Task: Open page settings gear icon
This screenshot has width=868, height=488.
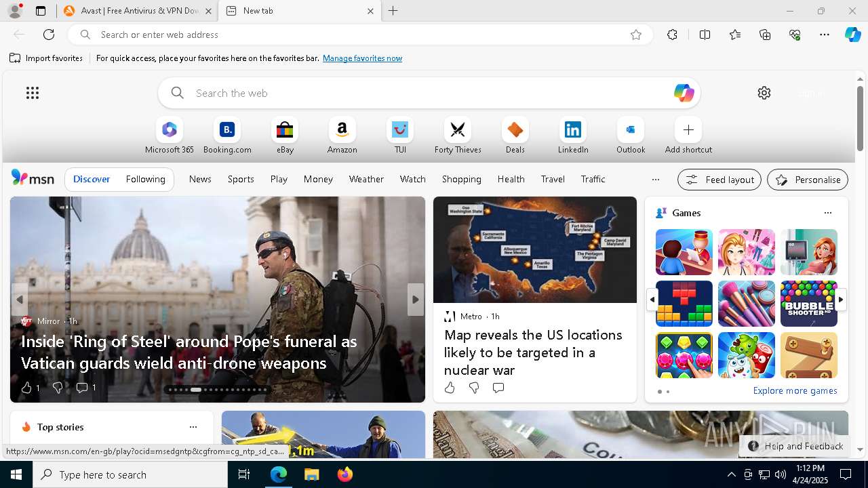Action: pos(764,93)
